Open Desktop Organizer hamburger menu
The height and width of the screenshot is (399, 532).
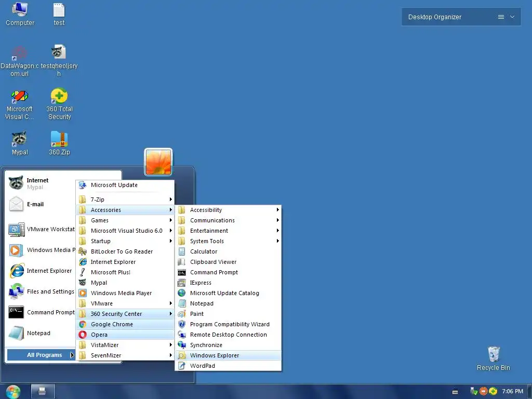pos(501,17)
